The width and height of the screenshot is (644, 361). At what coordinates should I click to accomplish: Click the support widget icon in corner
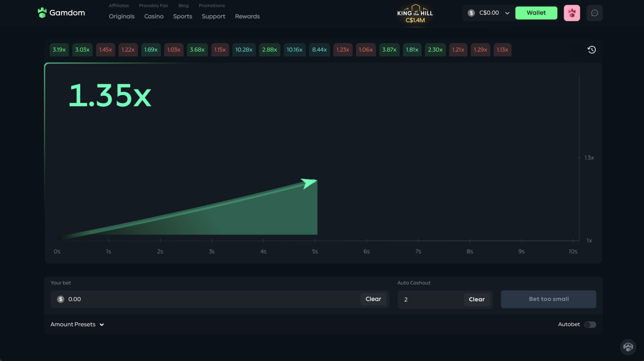(628, 346)
